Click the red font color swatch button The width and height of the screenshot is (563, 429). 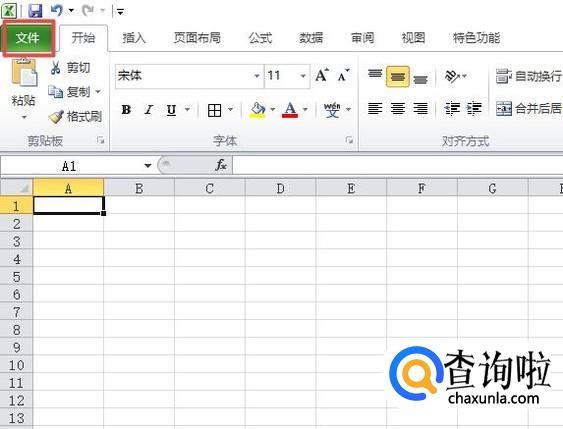pyautogui.click(x=290, y=110)
